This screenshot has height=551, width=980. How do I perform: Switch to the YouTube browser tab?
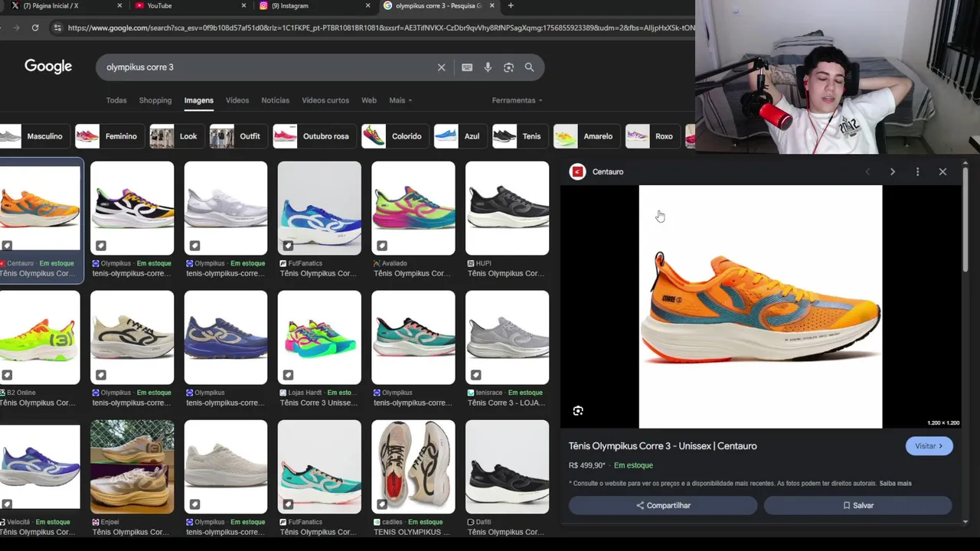tap(190, 5)
